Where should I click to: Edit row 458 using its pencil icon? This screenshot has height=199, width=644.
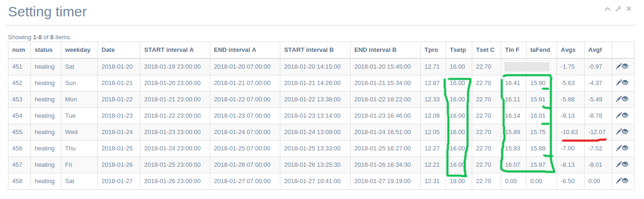pos(618,181)
